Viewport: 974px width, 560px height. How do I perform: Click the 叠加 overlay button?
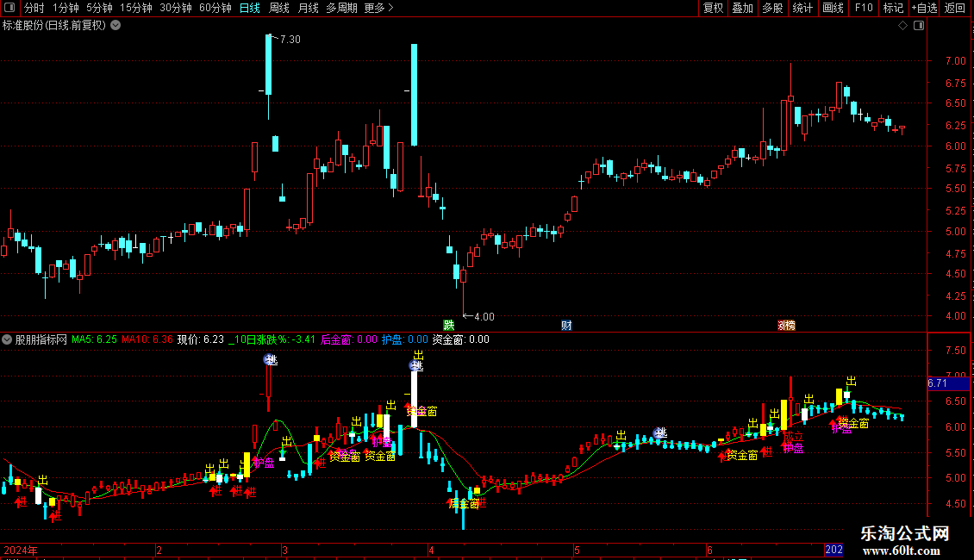[x=743, y=8]
